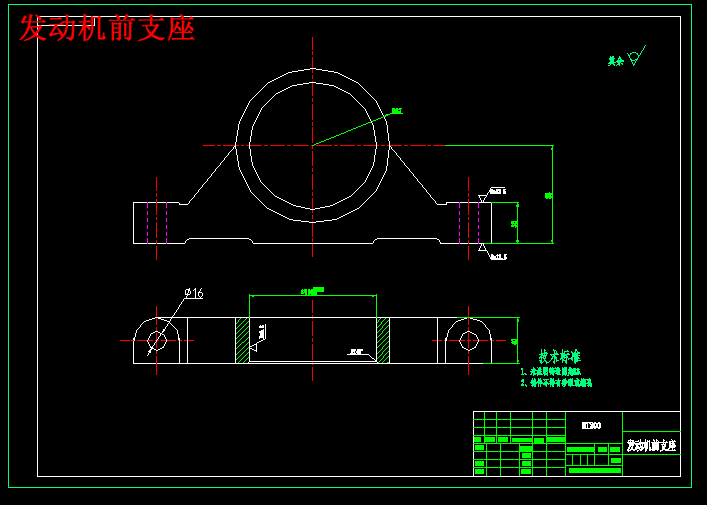
Task: Pick the green radius leader inside the big circle
Action: click(x=351, y=130)
